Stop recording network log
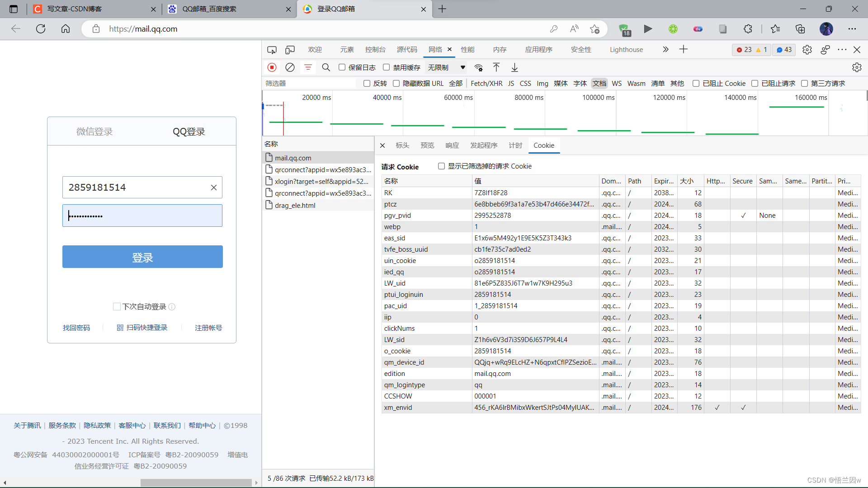 (272, 67)
